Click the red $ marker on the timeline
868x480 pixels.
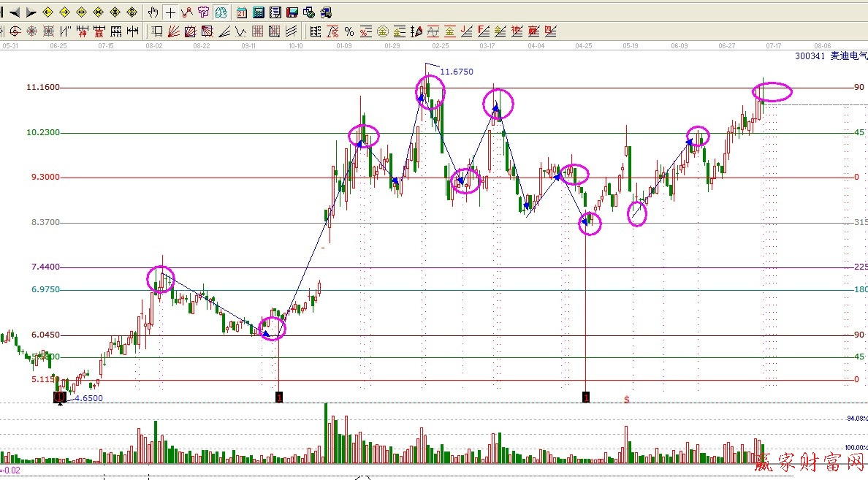(x=626, y=400)
